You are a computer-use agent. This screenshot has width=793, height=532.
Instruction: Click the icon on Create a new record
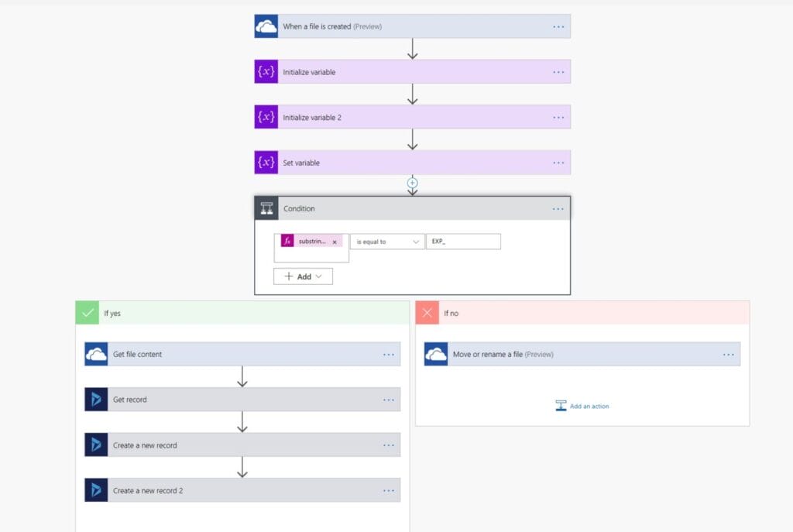coord(96,444)
